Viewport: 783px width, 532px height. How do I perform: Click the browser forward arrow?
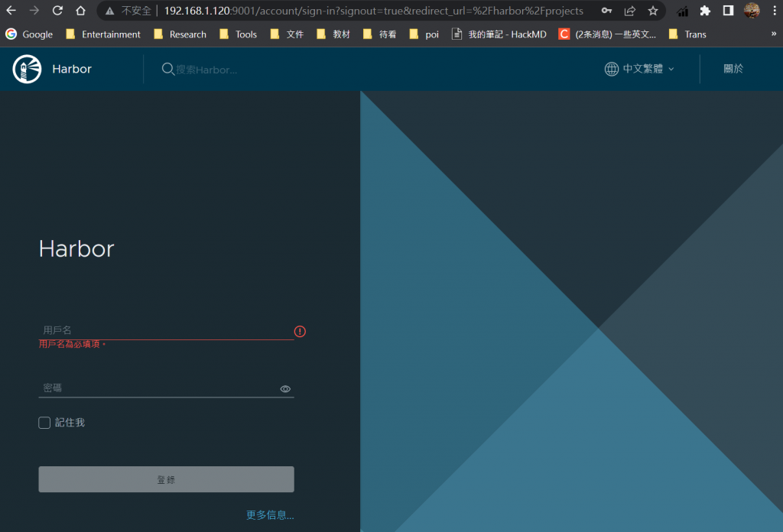(34, 11)
